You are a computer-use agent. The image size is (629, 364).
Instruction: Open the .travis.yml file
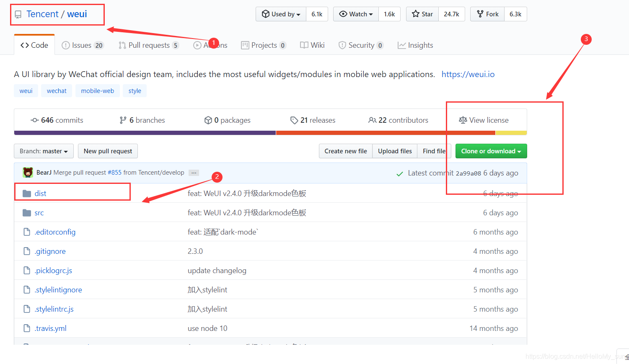click(x=50, y=328)
